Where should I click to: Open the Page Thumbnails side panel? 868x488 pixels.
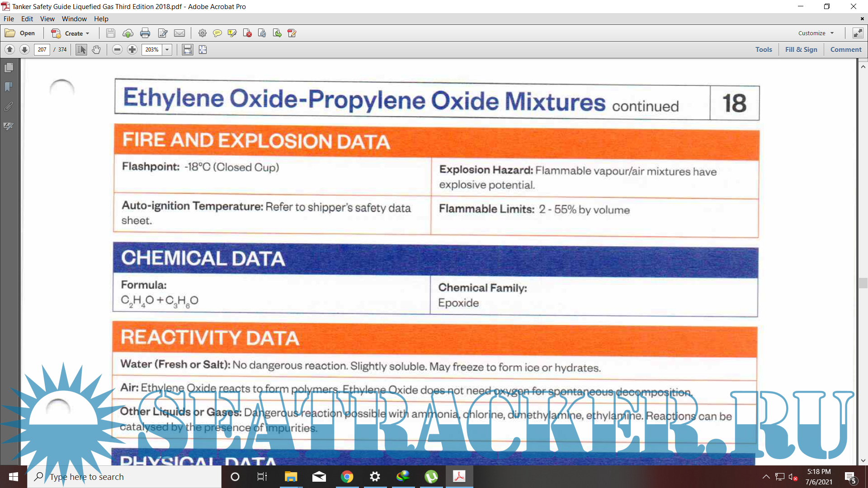tap(9, 68)
